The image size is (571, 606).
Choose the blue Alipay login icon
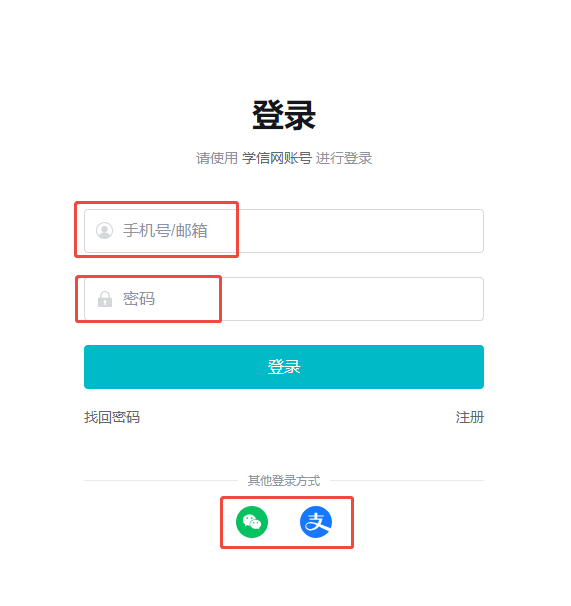[316, 522]
